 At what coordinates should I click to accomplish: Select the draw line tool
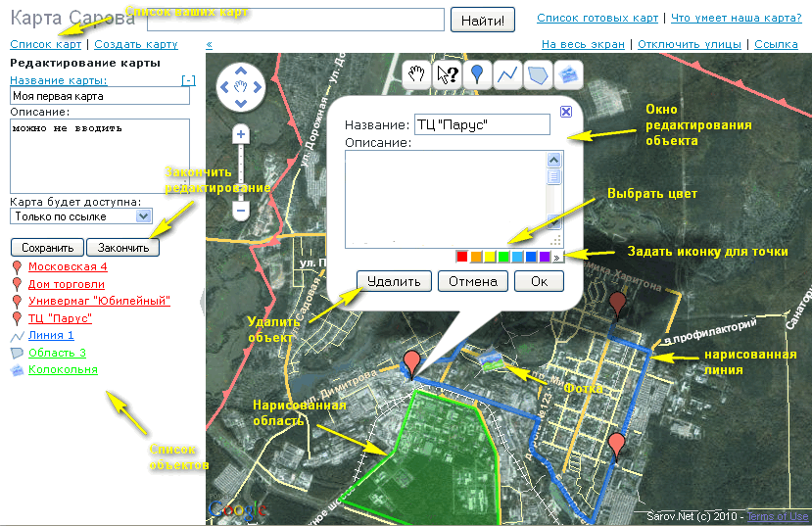[506, 73]
